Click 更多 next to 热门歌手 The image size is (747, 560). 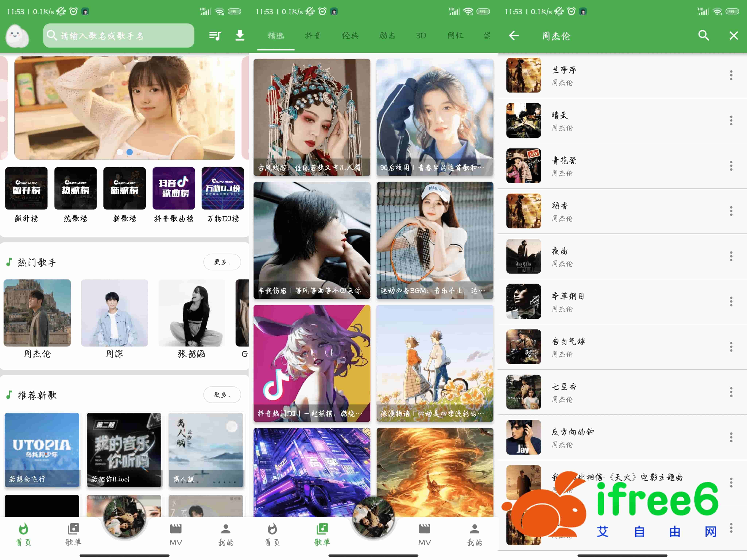(222, 262)
